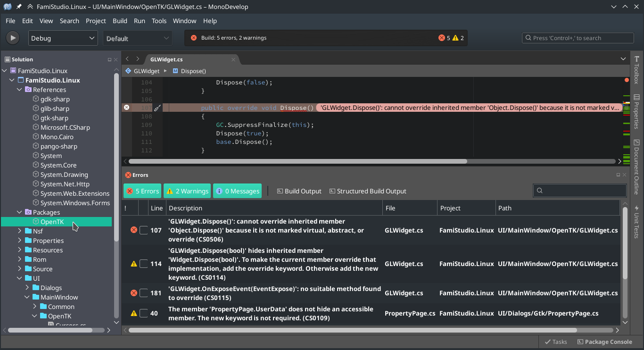Collapse the References node
The image size is (644, 350).
coord(19,90)
